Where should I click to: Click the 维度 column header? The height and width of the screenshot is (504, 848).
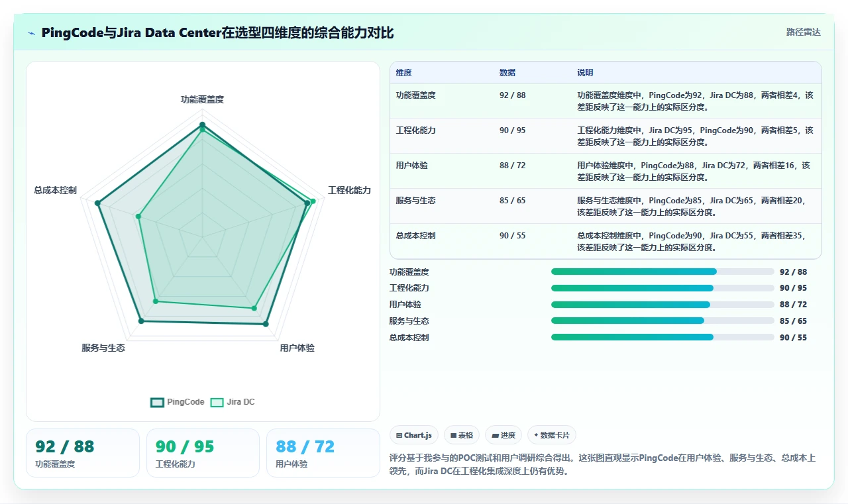coord(404,73)
